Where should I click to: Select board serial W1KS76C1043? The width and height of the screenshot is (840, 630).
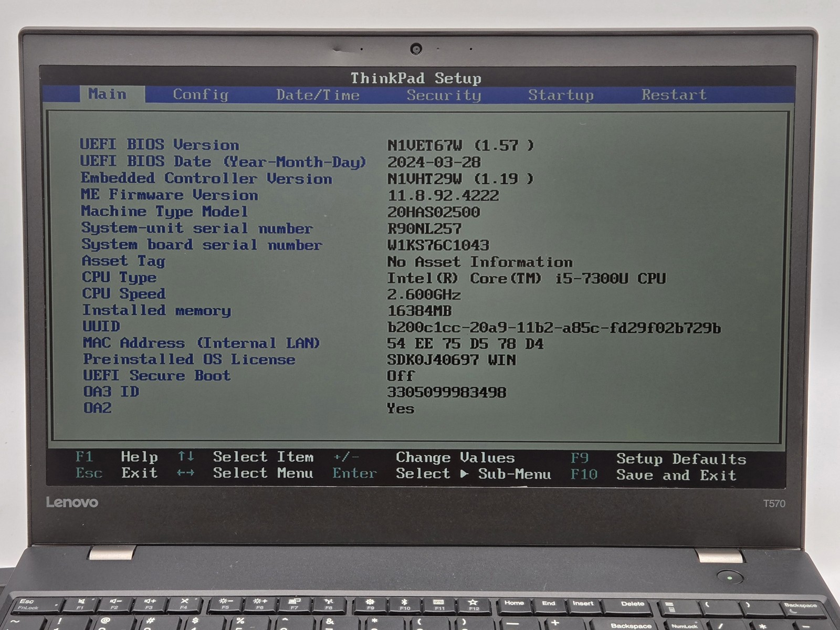coord(438,245)
